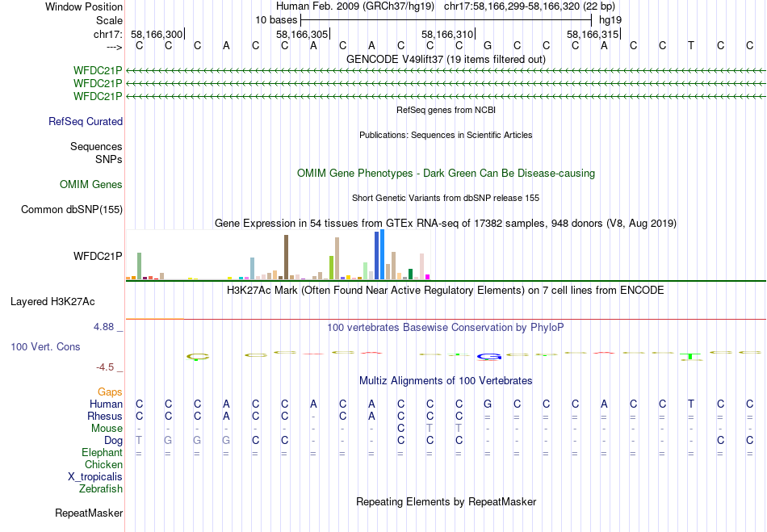Click the magenta GTEx bar at chart end
767x532 pixels.
click(428, 277)
